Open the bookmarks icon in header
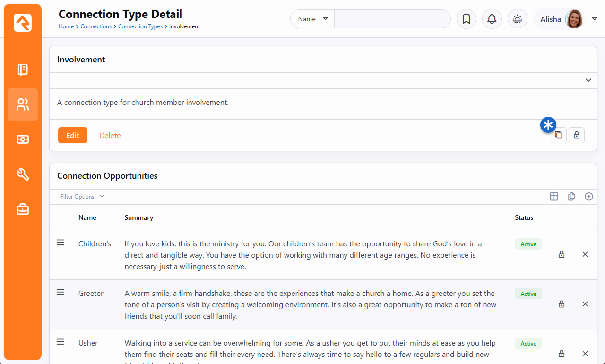605x364 pixels. coord(466,19)
